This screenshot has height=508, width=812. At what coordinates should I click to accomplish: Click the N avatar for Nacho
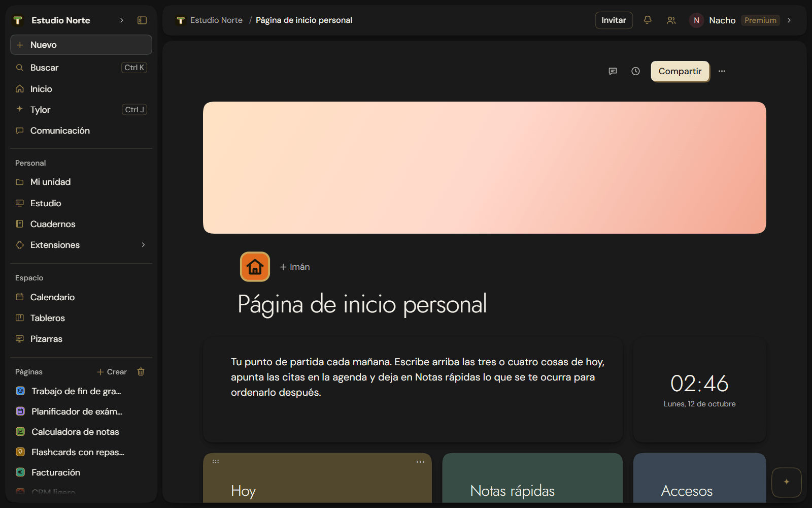696,20
